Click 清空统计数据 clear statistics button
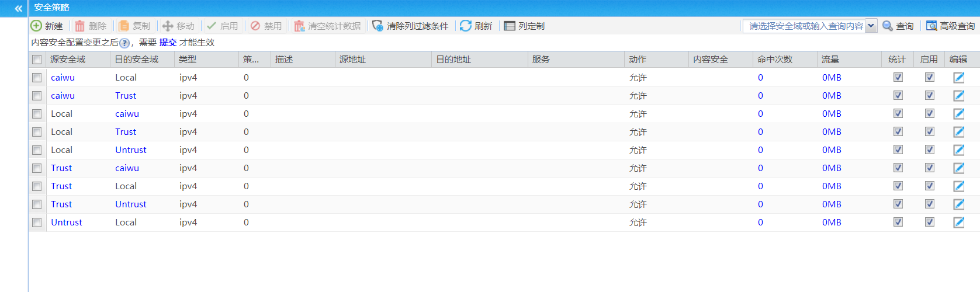 pyautogui.click(x=327, y=26)
